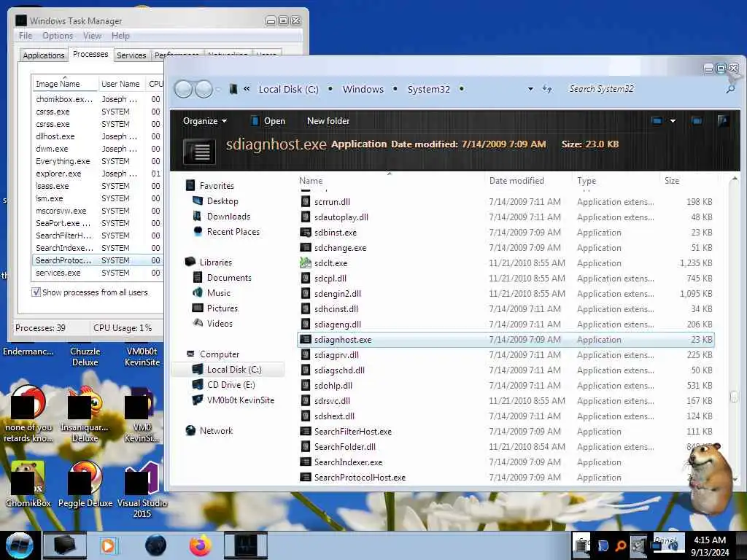Click the scrrun.dll file icon

tap(306, 202)
